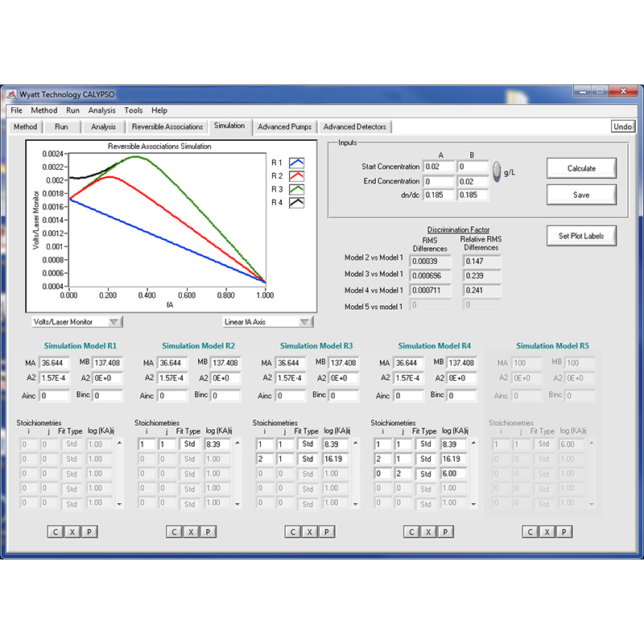Screen dimensions: 644x644
Task: Open Fit Type Std in R3 second row
Action: point(308,459)
